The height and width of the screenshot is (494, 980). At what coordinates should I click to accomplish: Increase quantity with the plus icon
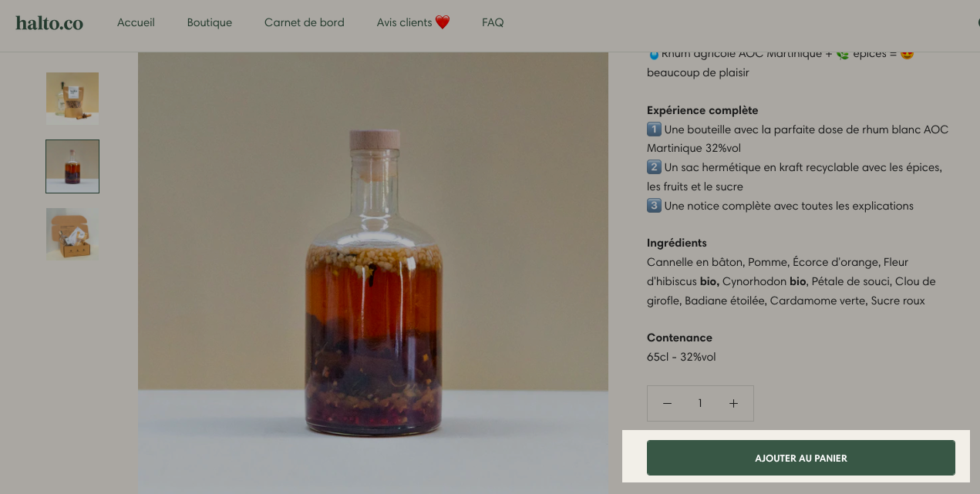[733, 403]
